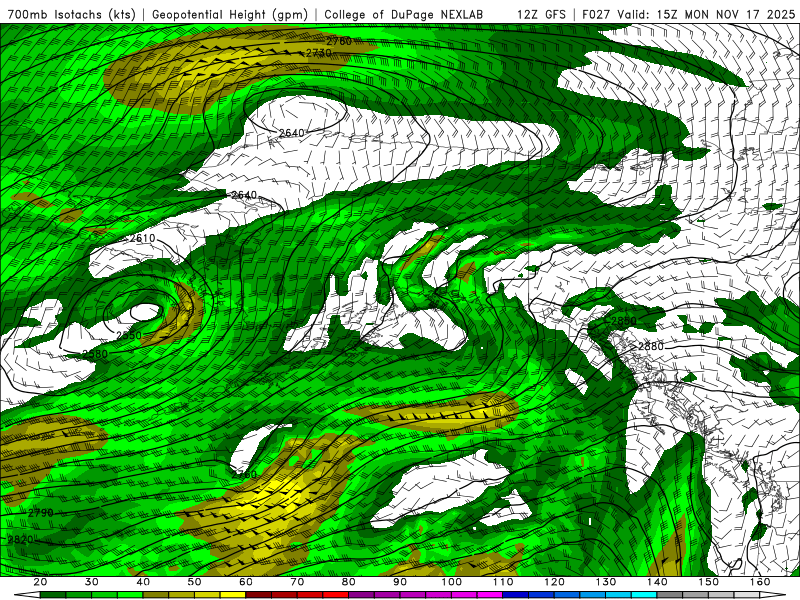Click the 2730 height contour label
Image resolution: width=800 pixels, height=600 pixels.
(x=319, y=53)
